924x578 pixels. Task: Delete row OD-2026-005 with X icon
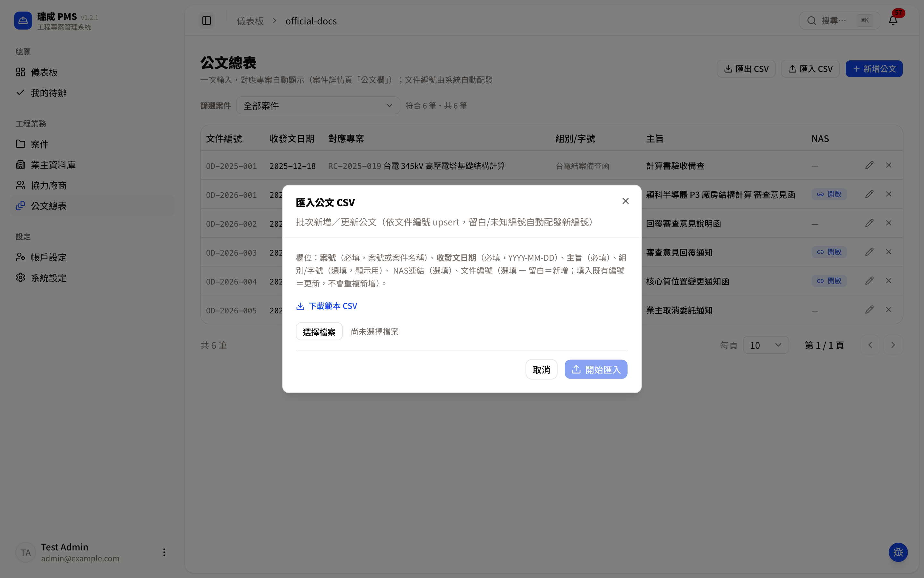coord(889,310)
